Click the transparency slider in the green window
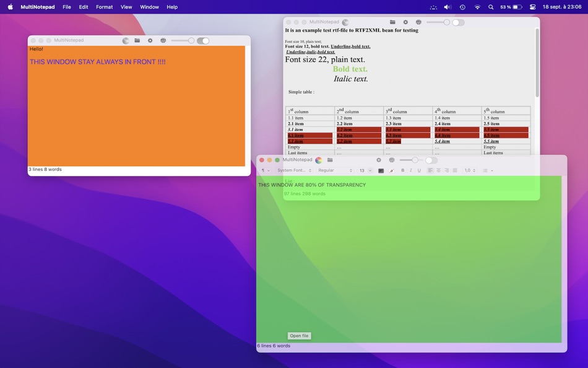Viewport: 588px width, 368px height. pyautogui.click(x=411, y=160)
